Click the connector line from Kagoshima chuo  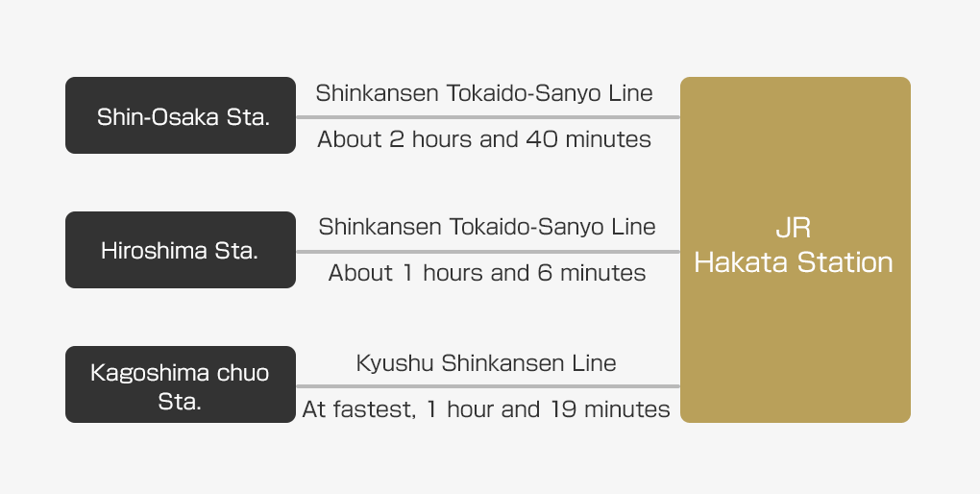(488, 385)
